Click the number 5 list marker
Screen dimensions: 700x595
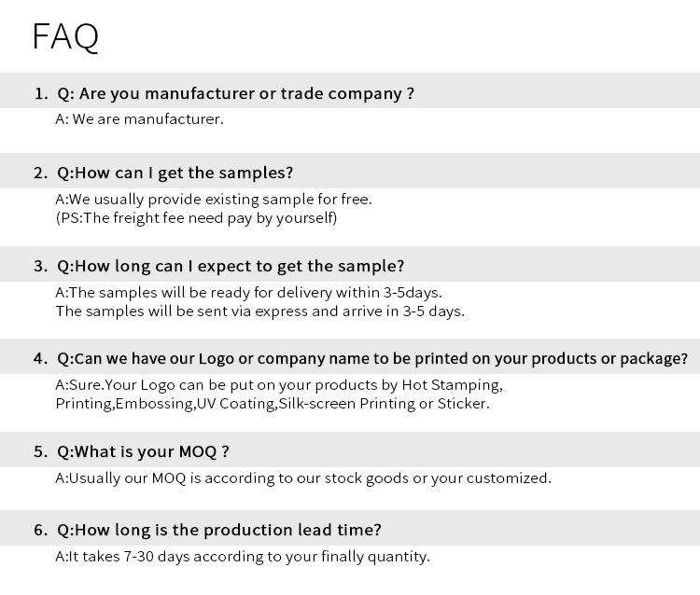click(x=40, y=451)
